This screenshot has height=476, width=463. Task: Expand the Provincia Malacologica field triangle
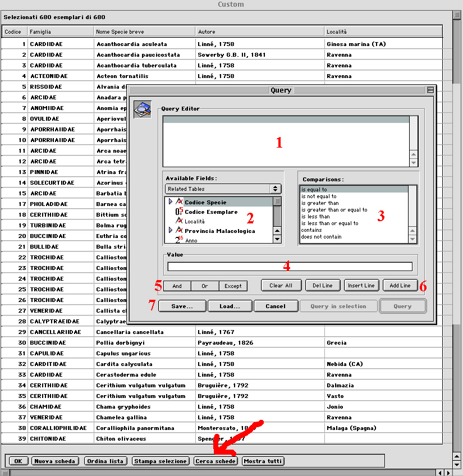(x=171, y=231)
